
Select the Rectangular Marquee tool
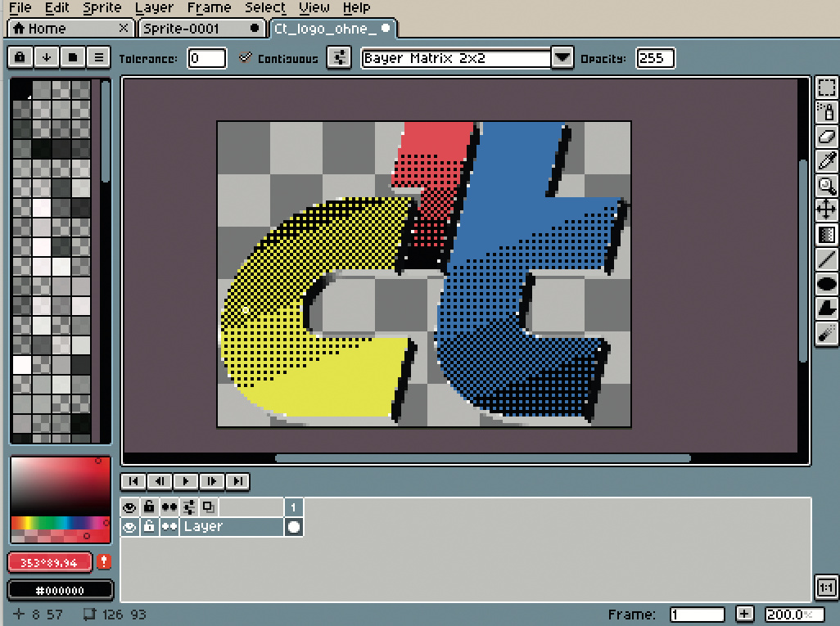tap(826, 88)
